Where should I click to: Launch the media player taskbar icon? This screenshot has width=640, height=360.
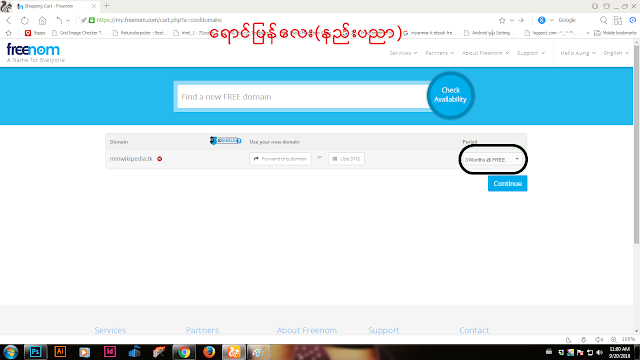pos(84,351)
